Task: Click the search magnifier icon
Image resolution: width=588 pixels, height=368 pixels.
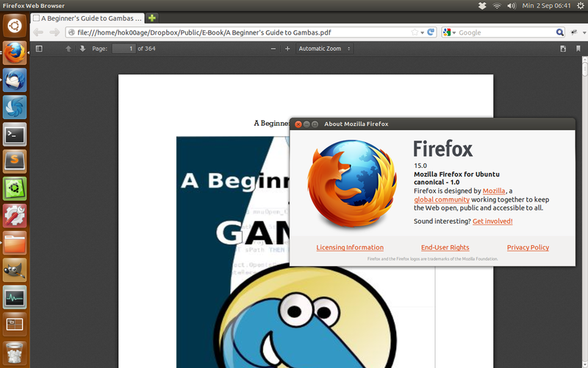Action: coord(560,32)
